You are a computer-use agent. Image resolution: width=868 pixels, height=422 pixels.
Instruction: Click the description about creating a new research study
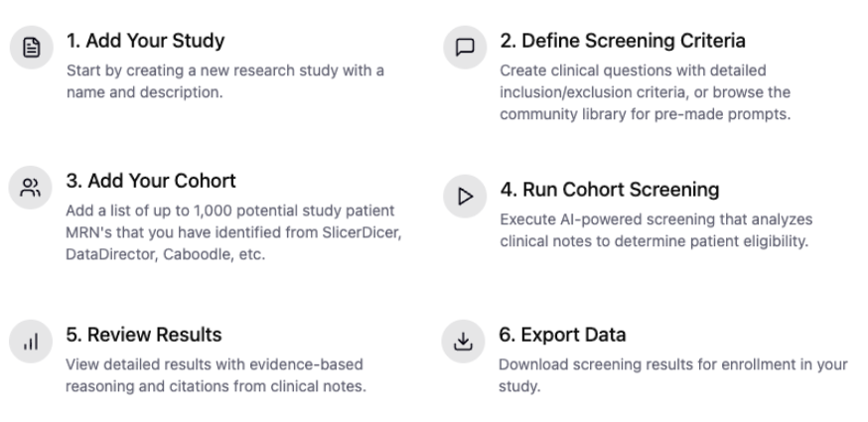(x=225, y=81)
